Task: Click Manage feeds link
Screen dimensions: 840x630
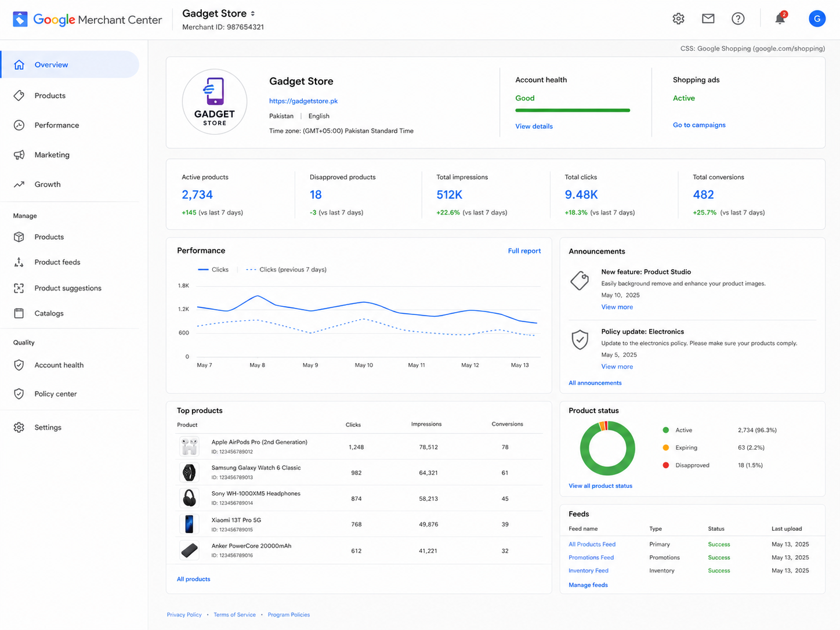Action: 588,585
